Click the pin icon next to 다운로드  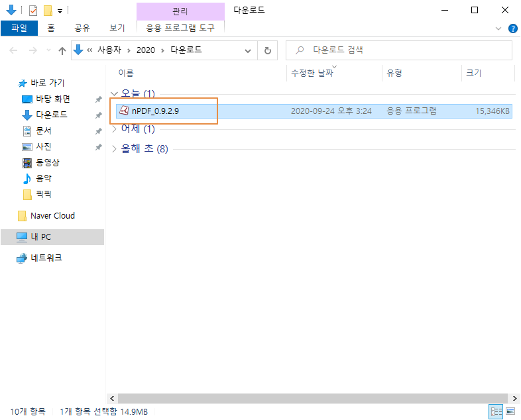(x=98, y=115)
